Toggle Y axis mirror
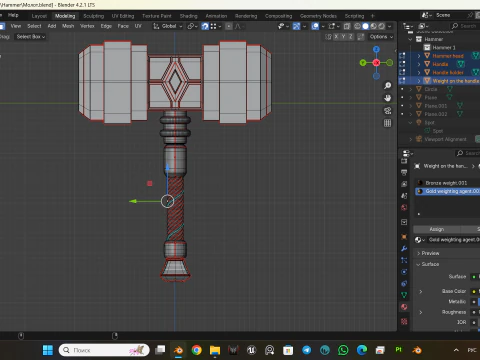480x360 pixels. point(343,37)
